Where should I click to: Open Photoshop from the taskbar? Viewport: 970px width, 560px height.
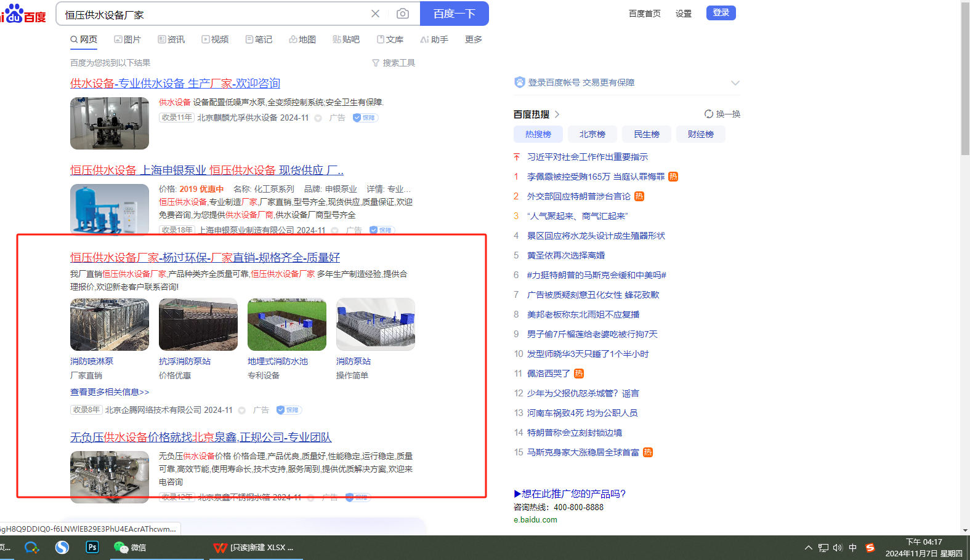[x=92, y=547]
